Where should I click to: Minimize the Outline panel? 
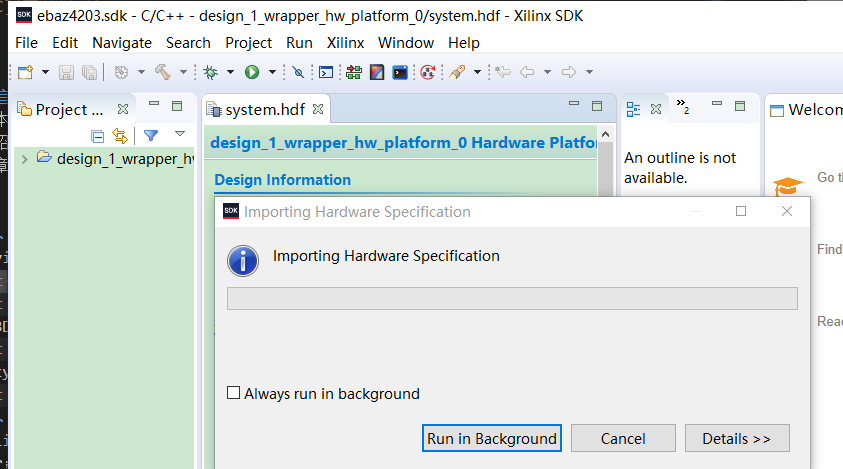[717, 103]
